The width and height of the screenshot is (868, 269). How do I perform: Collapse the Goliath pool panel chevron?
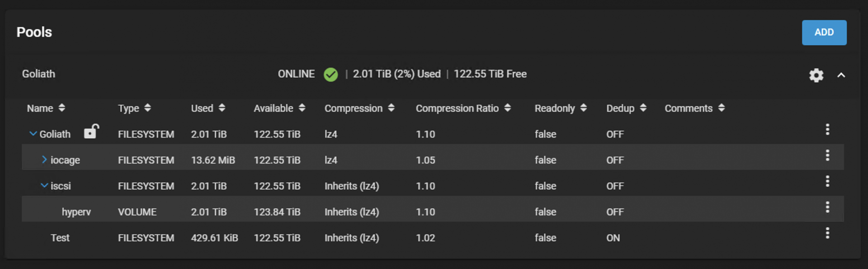pos(841,75)
